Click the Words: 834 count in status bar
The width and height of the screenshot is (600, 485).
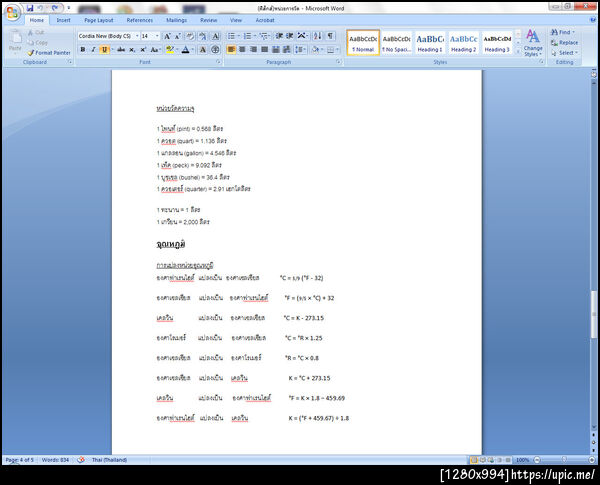(55, 460)
